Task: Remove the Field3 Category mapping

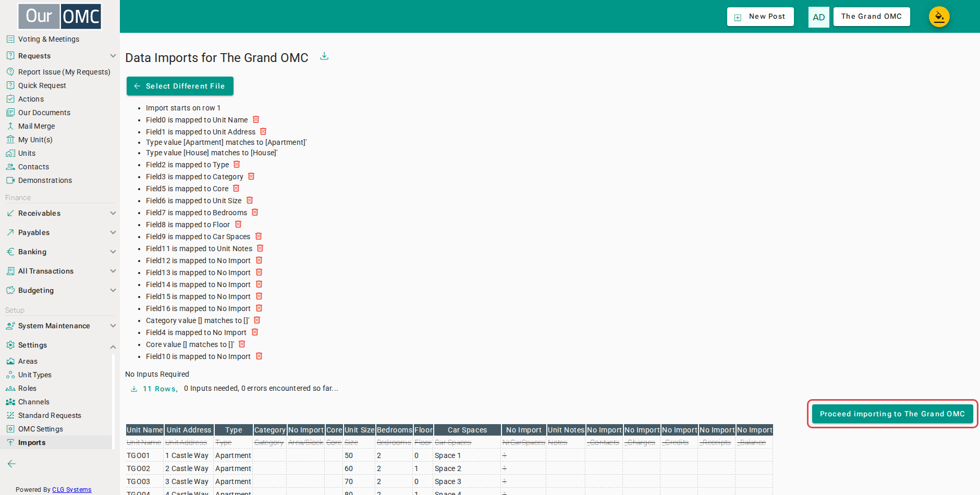Action: point(251,177)
